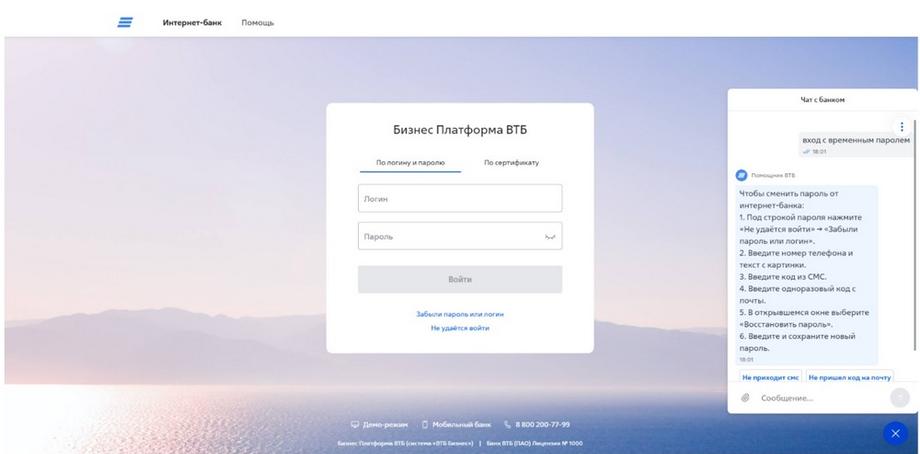Choose the Не пришел код на почту reply
This screenshot has width=920, height=454.
tap(850, 377)
